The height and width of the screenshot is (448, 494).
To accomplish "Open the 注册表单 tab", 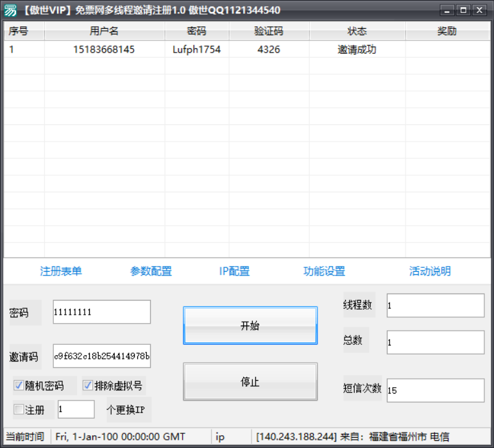I will [61, 271].
